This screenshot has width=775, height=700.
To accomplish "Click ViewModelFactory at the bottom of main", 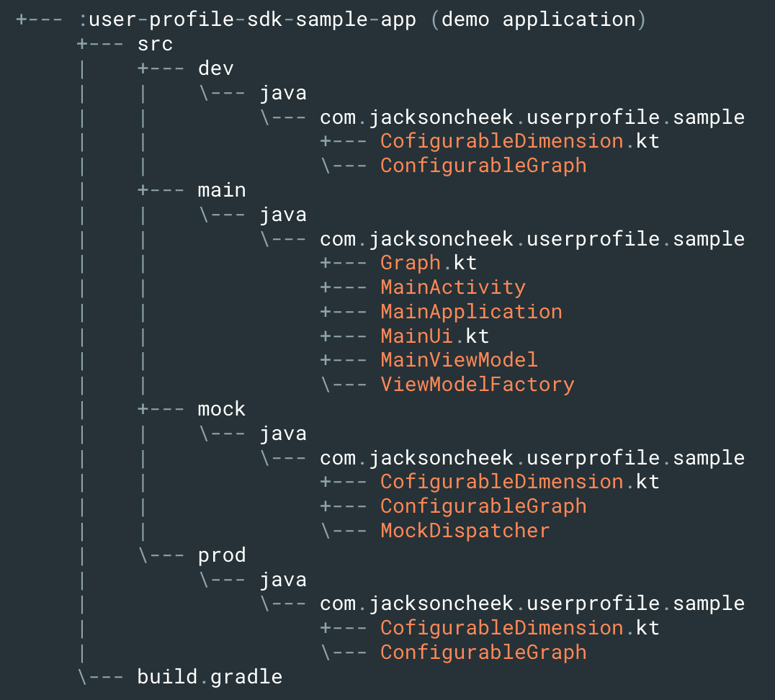I will point(477,384).
